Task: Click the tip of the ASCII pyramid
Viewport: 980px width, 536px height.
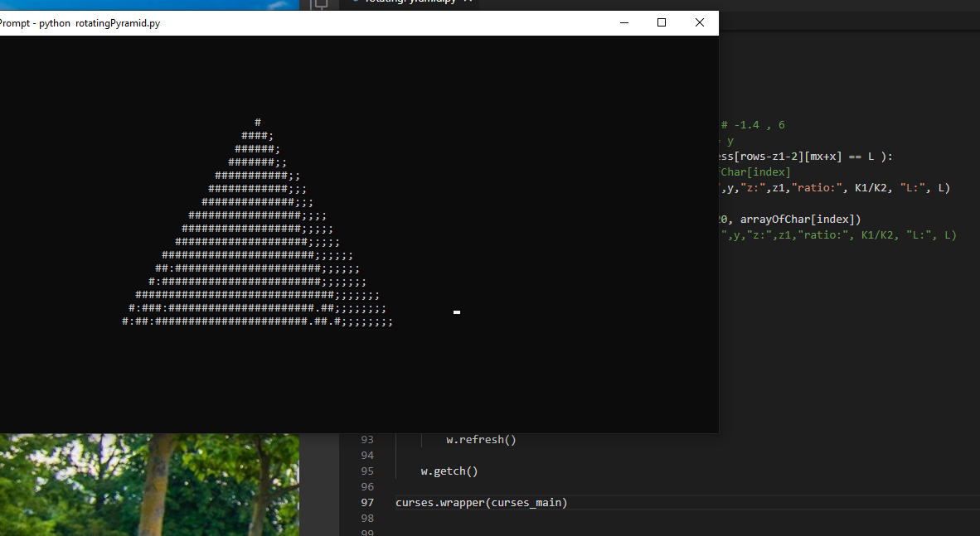Action: coord(258,122)
